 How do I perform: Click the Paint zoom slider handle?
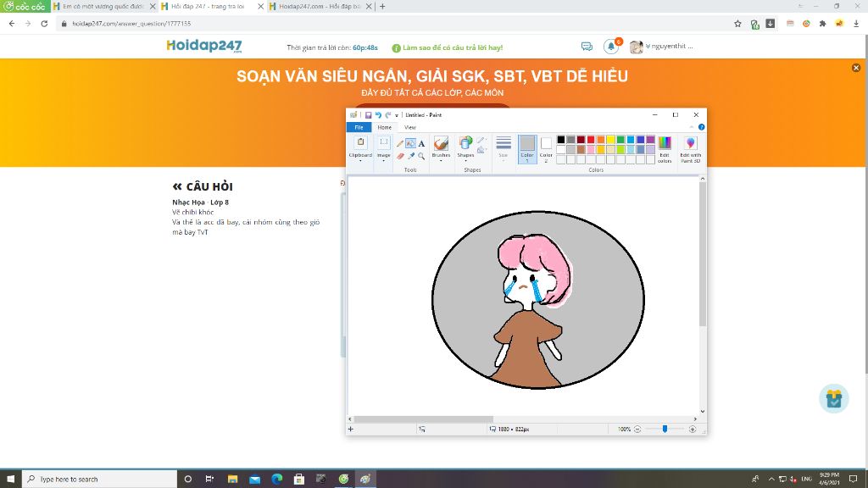pos(665,429)
